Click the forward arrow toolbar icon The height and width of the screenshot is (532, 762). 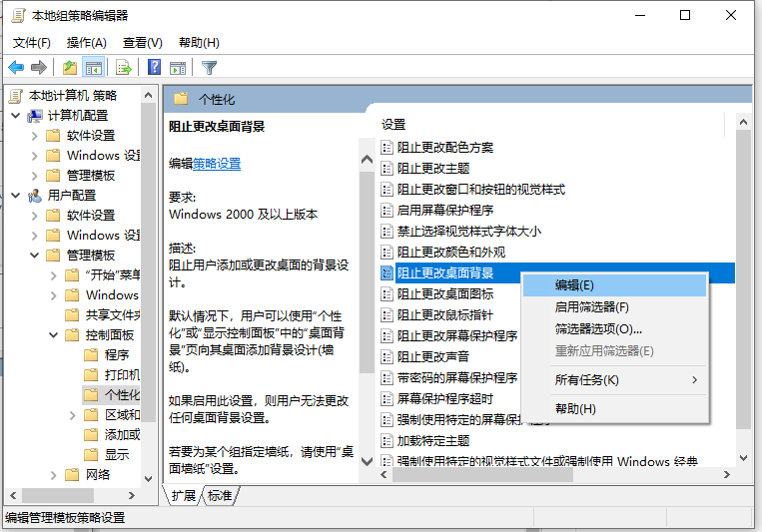pos(39,68)
